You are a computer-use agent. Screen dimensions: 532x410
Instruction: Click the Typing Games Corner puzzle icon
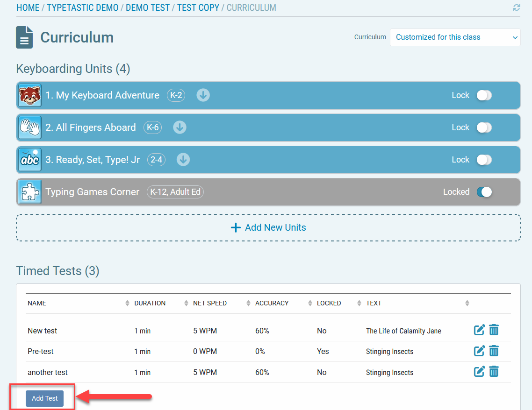click(x=29, y=192)
